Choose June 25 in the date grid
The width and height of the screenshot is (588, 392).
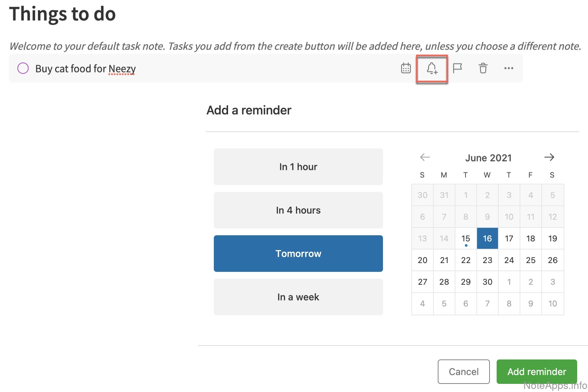coord(530,260)
